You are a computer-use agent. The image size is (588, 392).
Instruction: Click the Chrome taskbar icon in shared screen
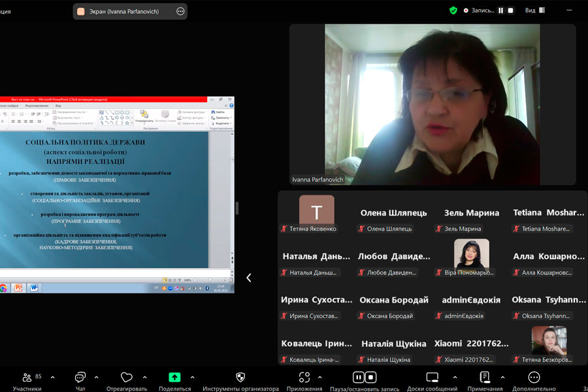(x=3, y=287)
